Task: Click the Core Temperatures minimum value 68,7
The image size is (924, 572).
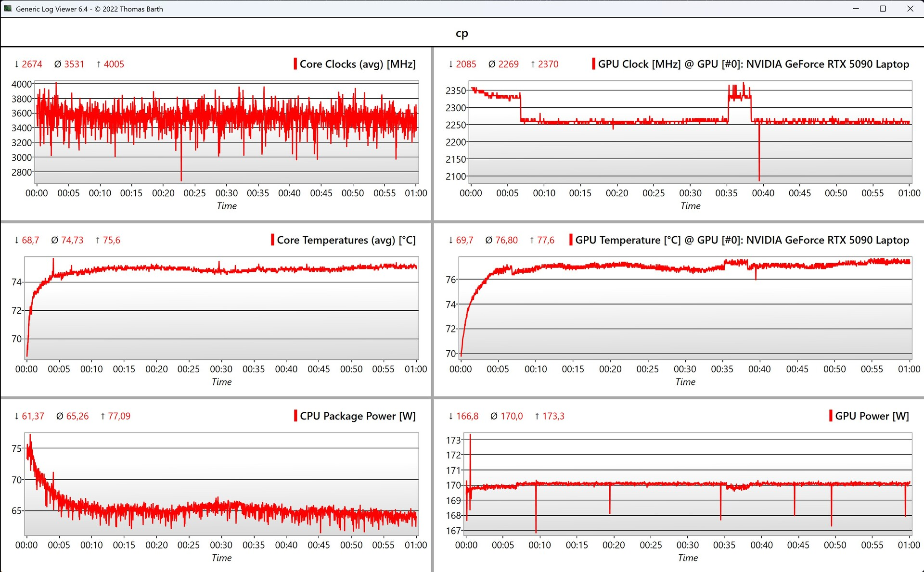Action: coord(30,240)
